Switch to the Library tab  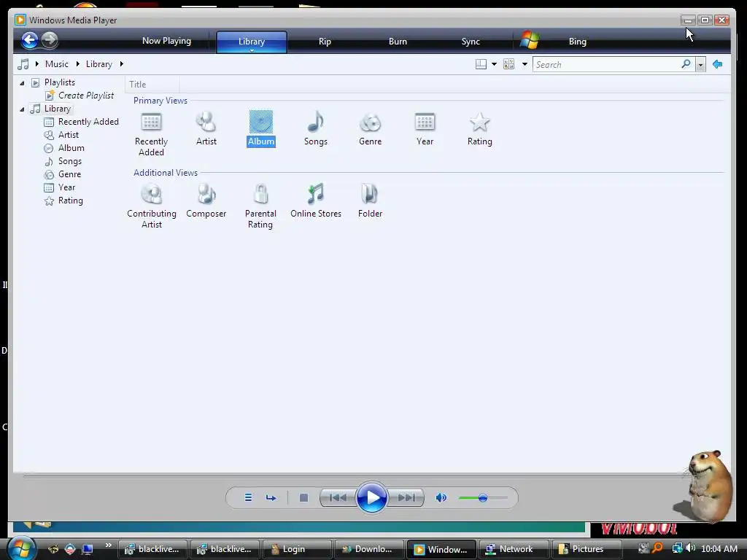click(x=252, y=42)
